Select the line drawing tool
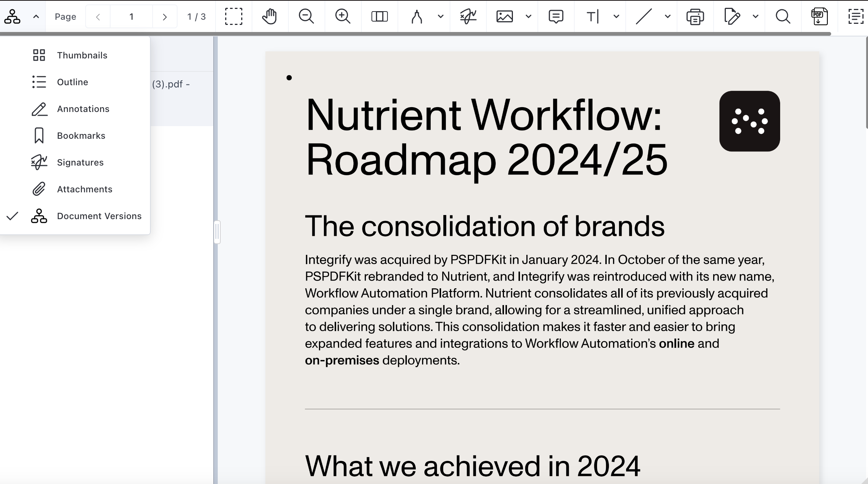Viewport: 868px width, 484px height. click(644, 17)
